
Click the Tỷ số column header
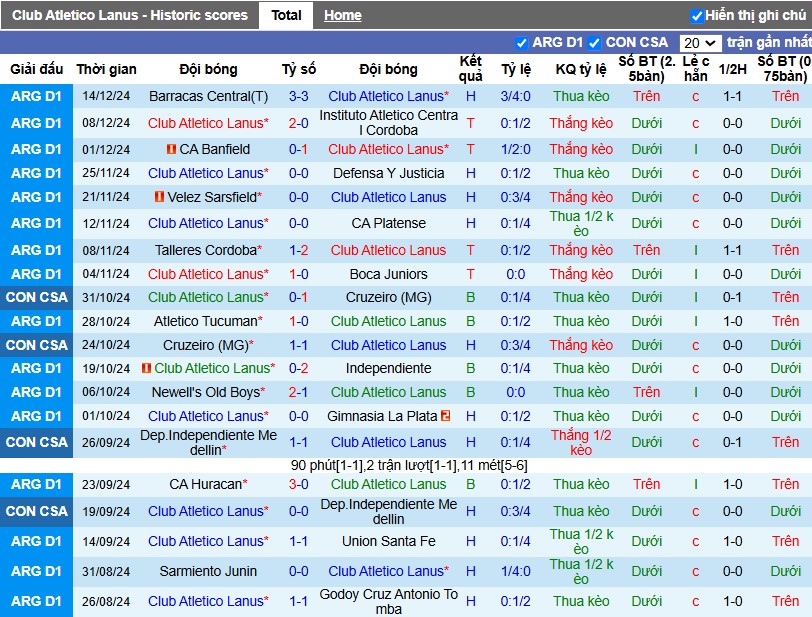[299, 69]
